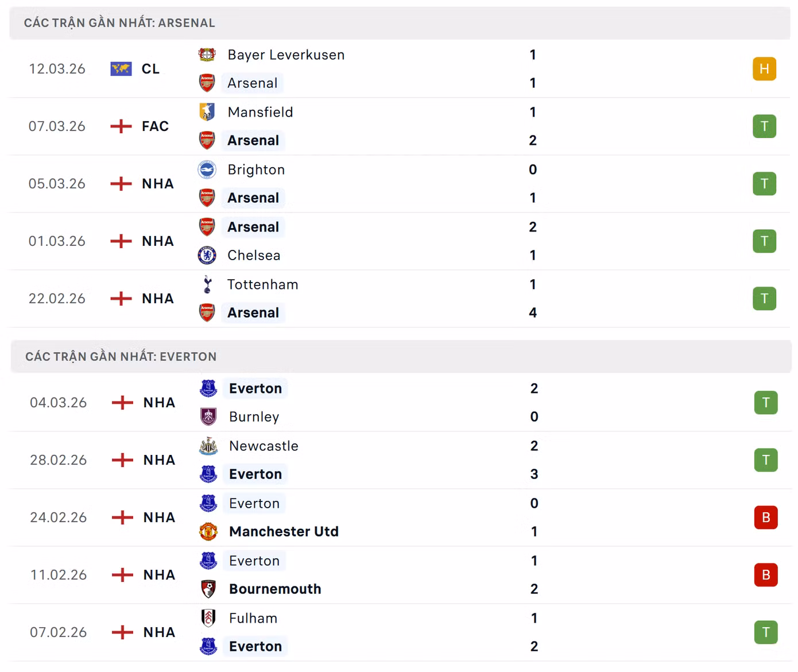Select the NHA label on the Fulham row

tap(159, 632)
